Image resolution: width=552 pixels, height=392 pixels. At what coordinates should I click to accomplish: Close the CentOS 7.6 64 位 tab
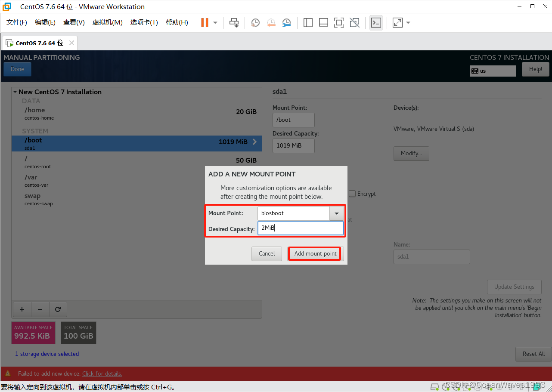click(71, 43)
